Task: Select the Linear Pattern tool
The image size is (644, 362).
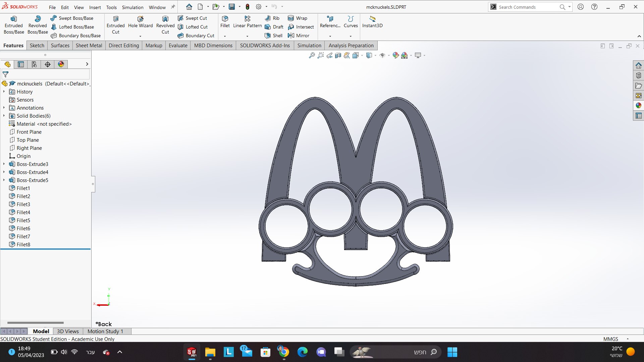Action: 248,22
